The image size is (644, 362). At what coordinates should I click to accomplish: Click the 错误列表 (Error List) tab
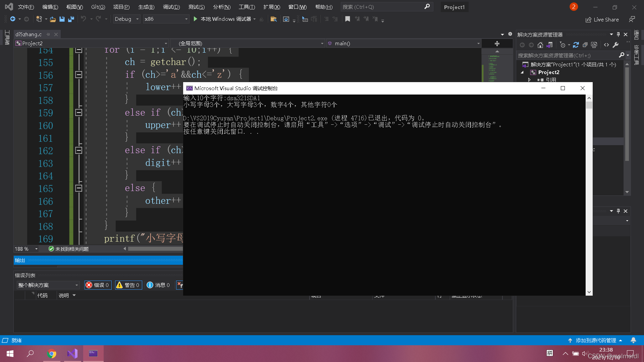pyautogui.click(x=24, y=275)
